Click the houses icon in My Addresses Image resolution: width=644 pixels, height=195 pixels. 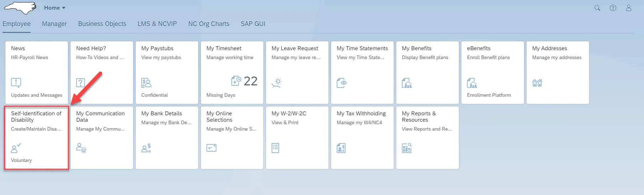[537, 83]
